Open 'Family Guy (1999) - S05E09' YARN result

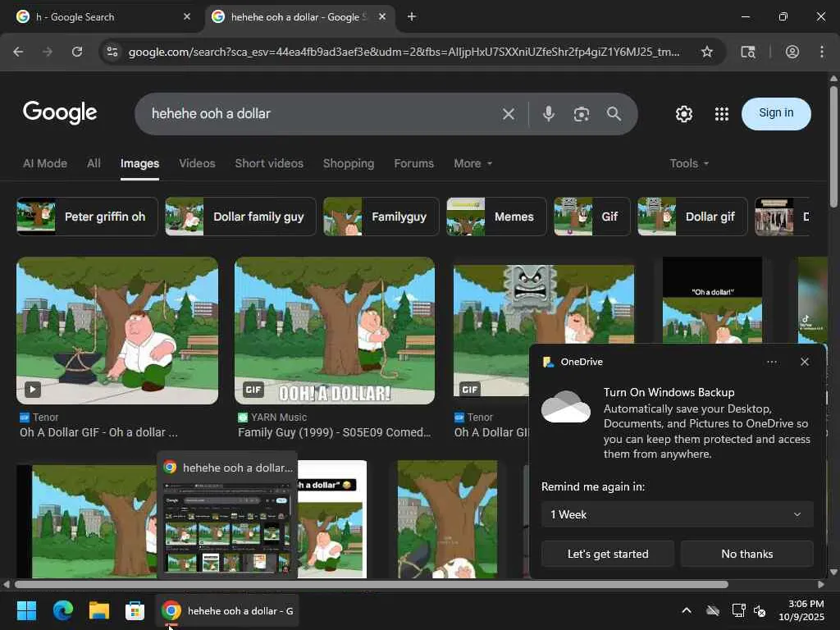tap(335, 432)
